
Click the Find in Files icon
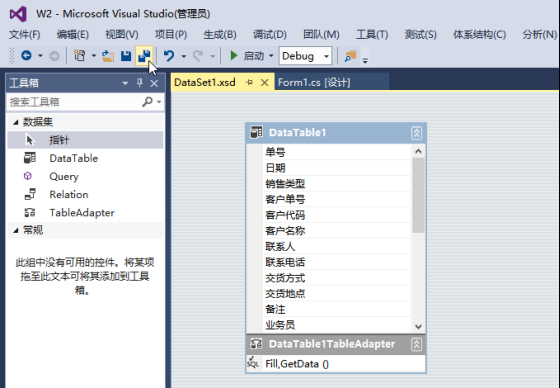click(350, 56)
